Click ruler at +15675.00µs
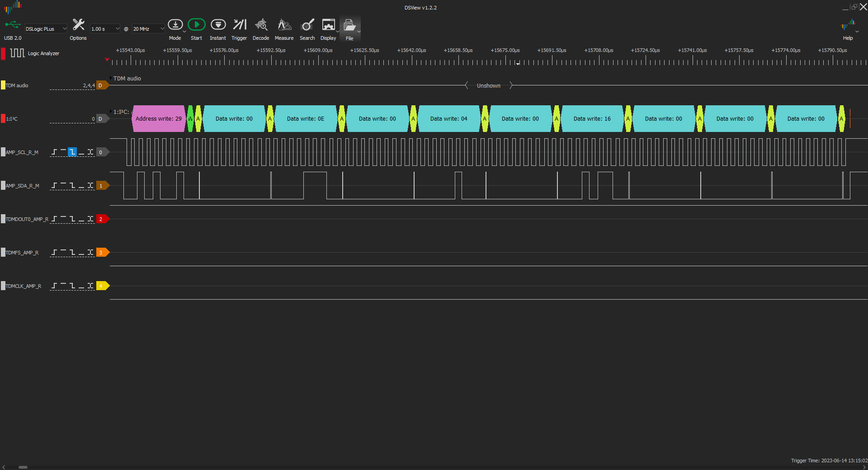 pyautogui.click(x=505, y=50)
